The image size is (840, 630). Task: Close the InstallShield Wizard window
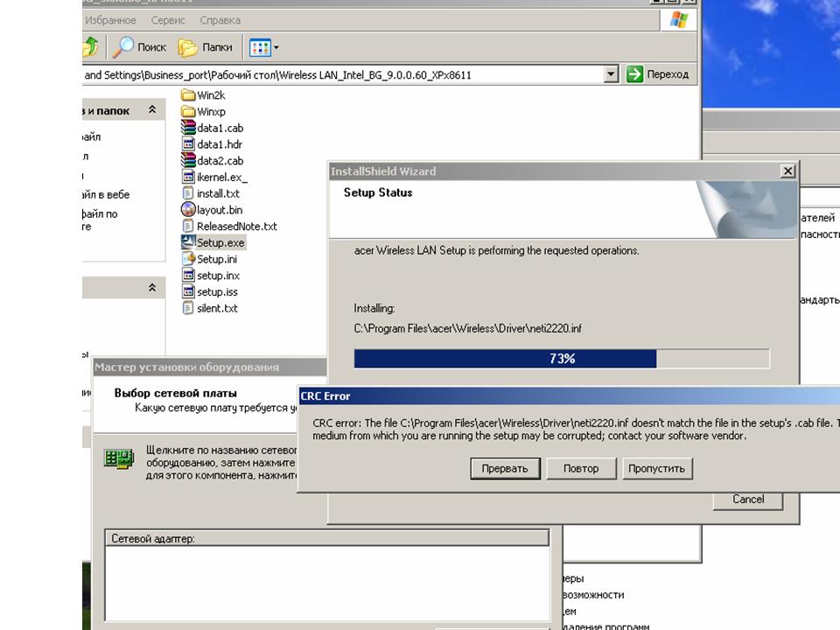[787, 171]
